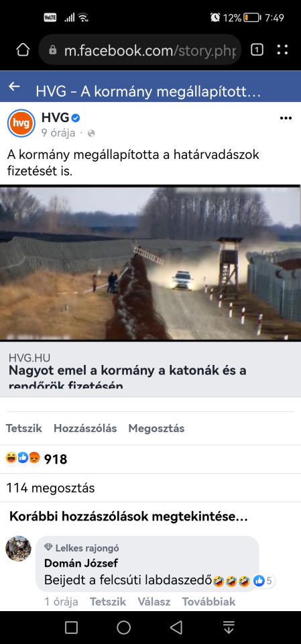Open Domán József's profile picture
This screenshot has width=301, height=644.
19,549
